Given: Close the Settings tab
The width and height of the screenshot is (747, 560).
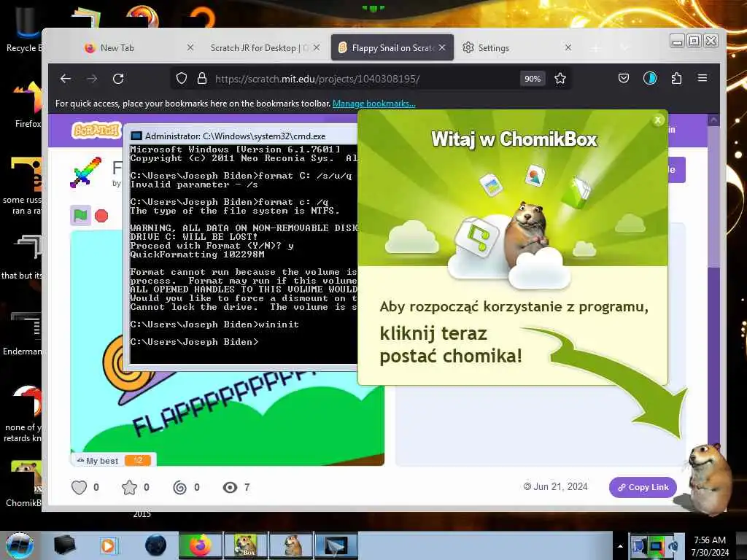Looking at the screenshot, I should pyautogui.click(x=568, y=47).
